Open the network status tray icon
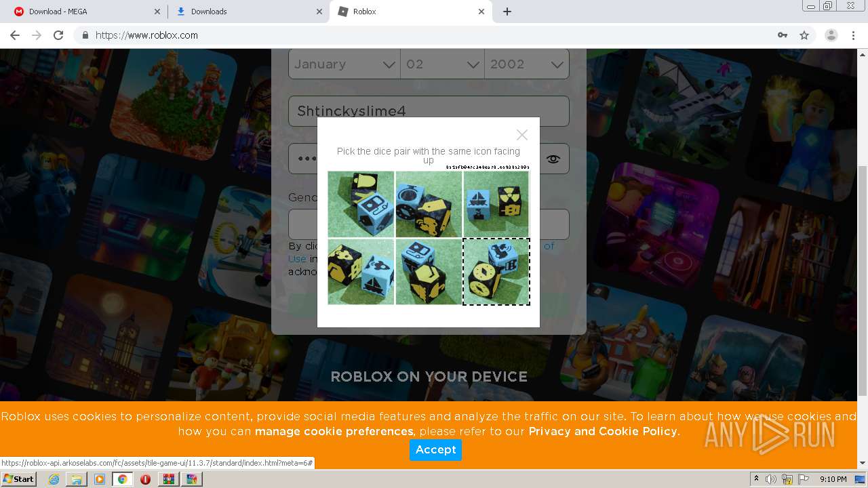868x488 pixels. (x=787, y=479)
